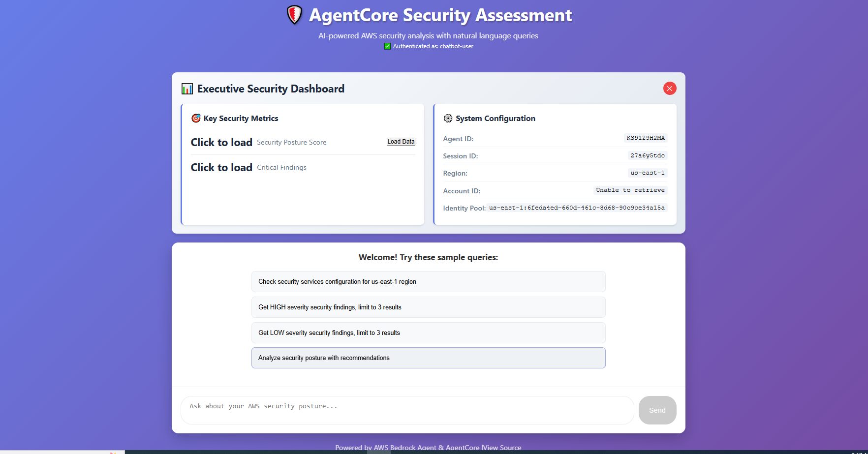Click the 'Security Posture Score' label
Viewport: 868px width, 454px height.
click(x=291, y=142)
